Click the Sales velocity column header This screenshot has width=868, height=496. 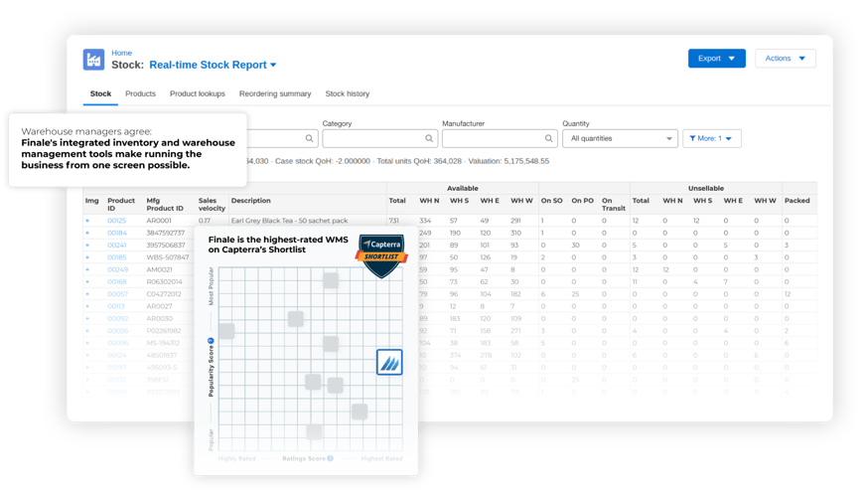click(212, 204)
